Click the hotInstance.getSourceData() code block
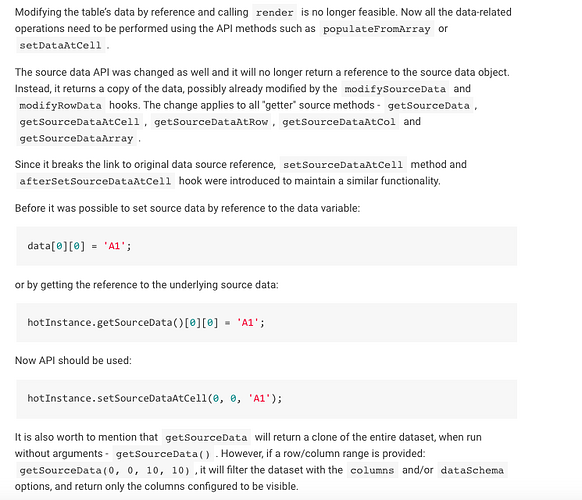This screenshot has width=582, height=500. click(267, 323)
